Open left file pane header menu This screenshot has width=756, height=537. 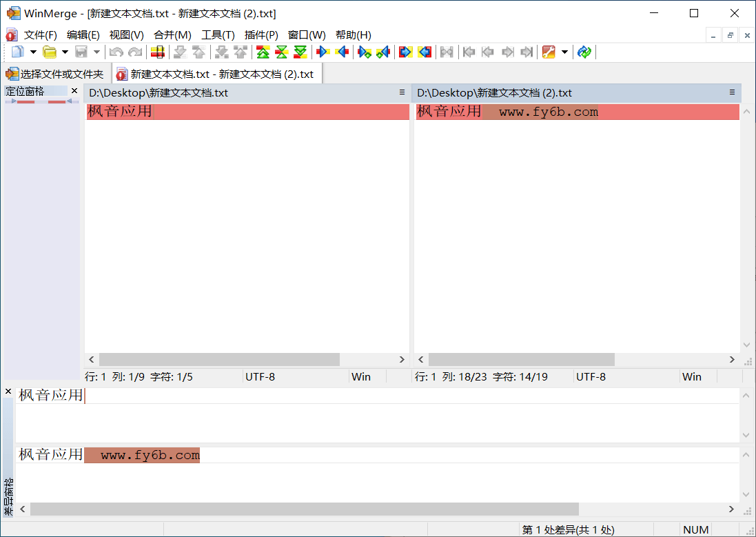click(402, 92)
